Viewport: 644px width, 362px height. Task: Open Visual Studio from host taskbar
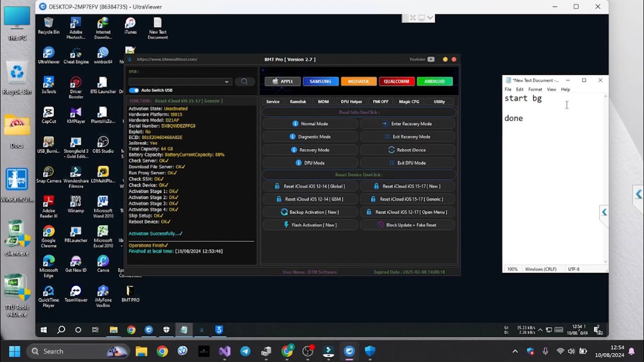pos(224,351)
